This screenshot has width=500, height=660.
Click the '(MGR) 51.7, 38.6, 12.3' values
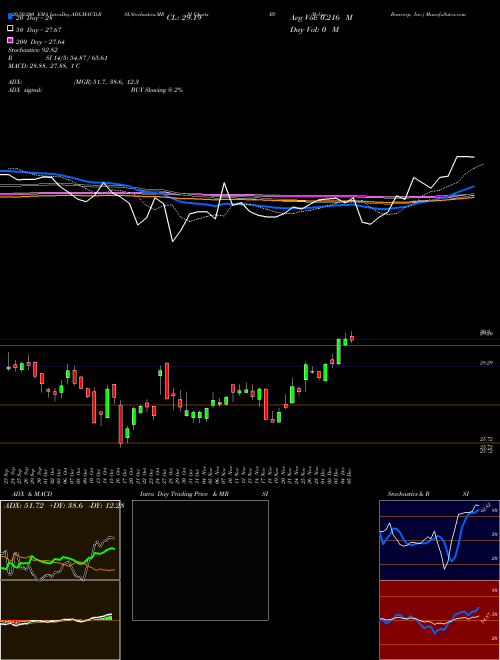tap(106, 82)
